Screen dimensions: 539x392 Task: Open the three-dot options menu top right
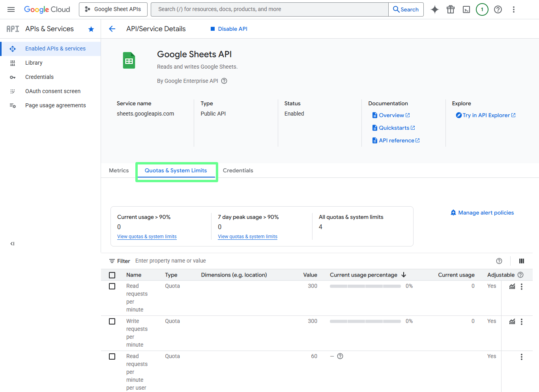point(513,9)
